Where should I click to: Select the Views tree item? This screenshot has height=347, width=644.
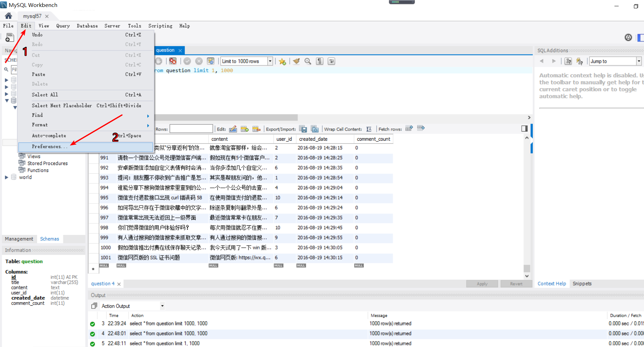[x=34, y=156]
